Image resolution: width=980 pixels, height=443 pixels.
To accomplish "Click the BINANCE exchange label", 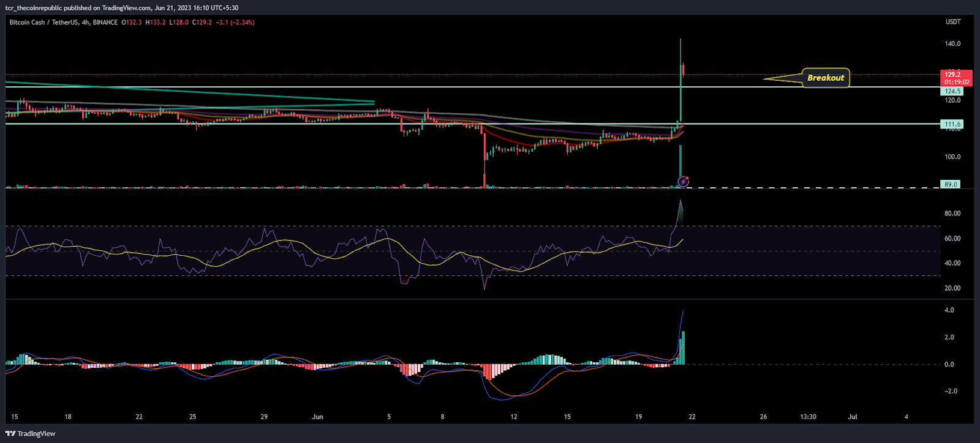I will [105, 23].
